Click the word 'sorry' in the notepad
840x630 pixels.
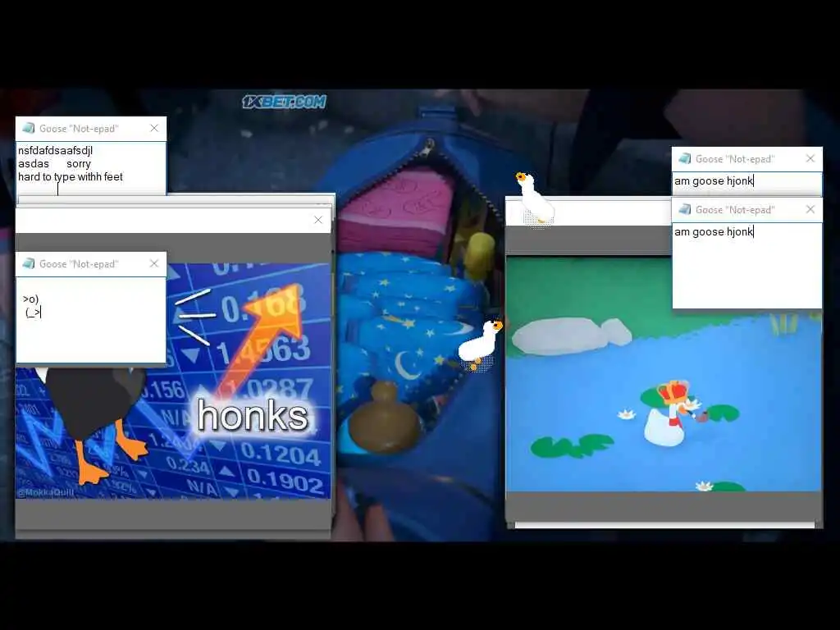click(79, 164)
